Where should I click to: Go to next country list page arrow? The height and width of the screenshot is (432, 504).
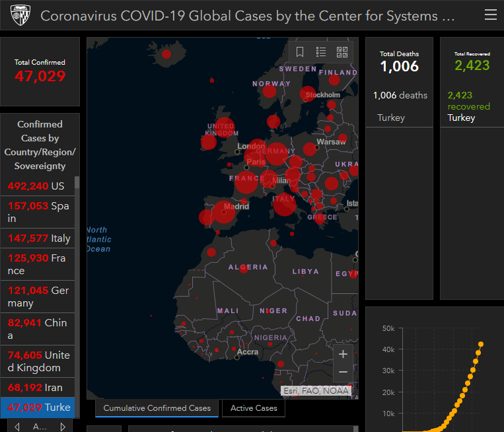pyautogui.click(x=63, y=426)
